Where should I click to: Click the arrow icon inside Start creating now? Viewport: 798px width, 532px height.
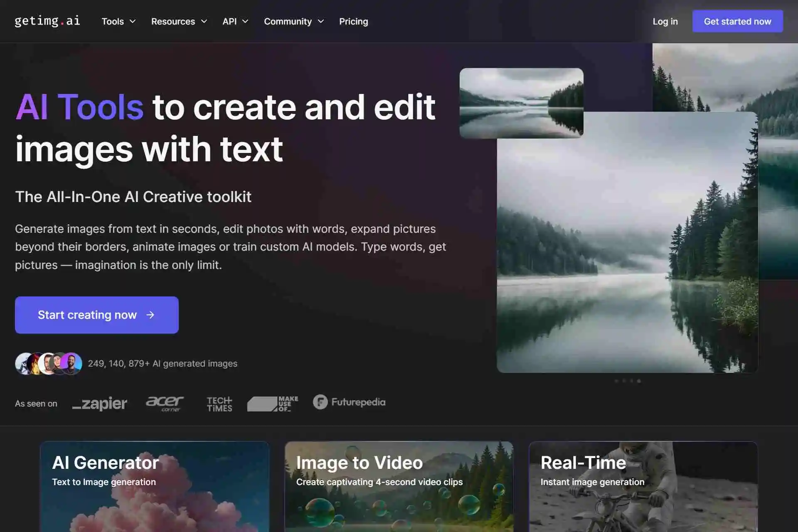click(x=150, y=315)
